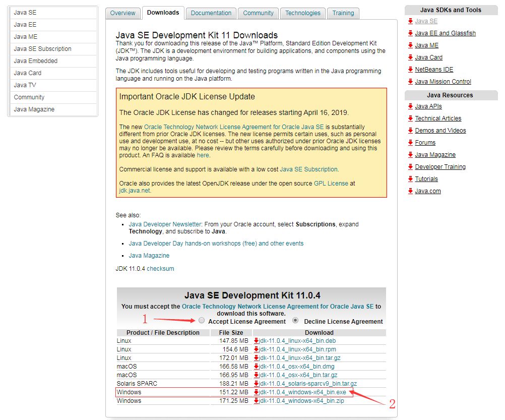The height and width of the screenshot is (420, 505).
Task: Open Java Mission Control link
Action: click(x=443, y=82)
